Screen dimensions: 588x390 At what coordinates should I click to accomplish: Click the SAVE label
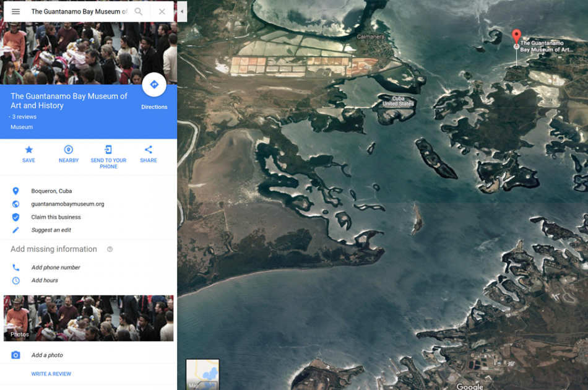(28, 160)
